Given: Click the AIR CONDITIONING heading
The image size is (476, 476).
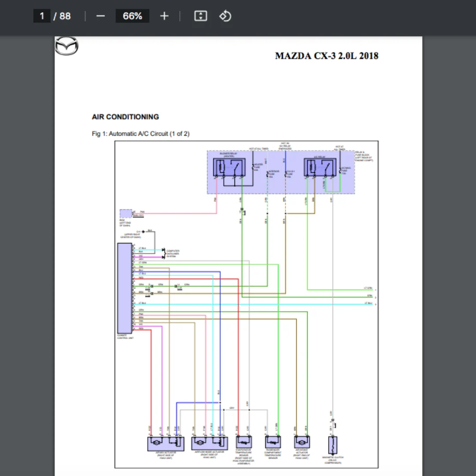Looking at the screenshot, I should point(125,117).
